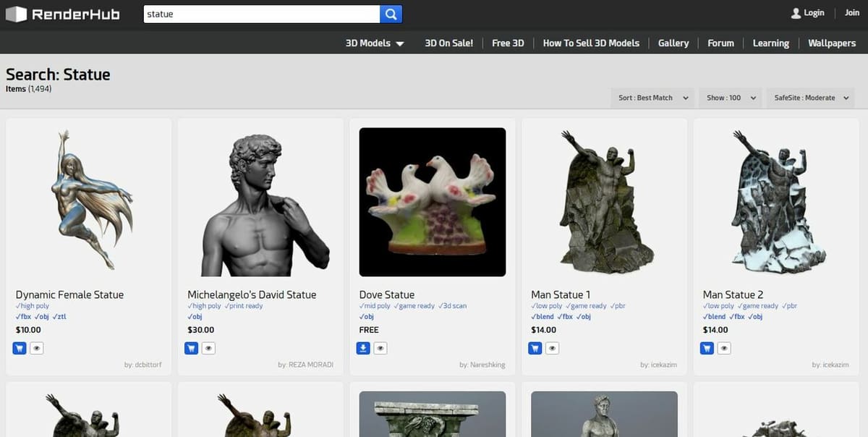
Task: Open the Man Statue 2 title
Action: coord(733,295)
